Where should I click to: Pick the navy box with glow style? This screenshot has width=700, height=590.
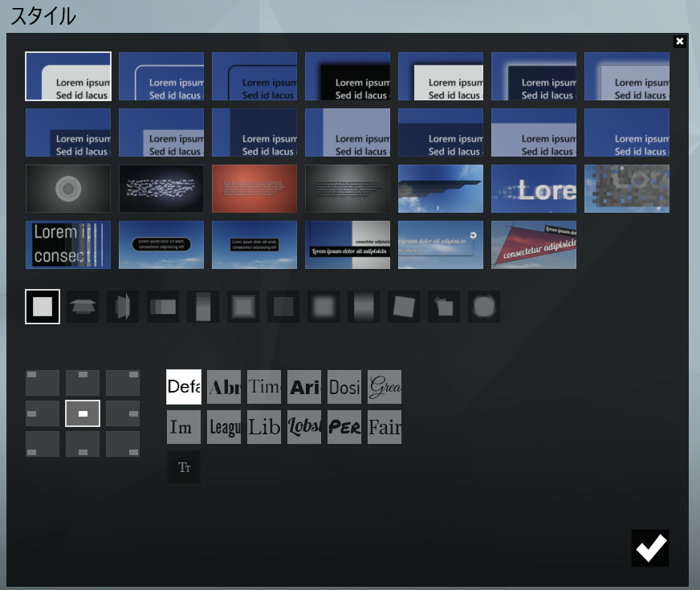534,76
